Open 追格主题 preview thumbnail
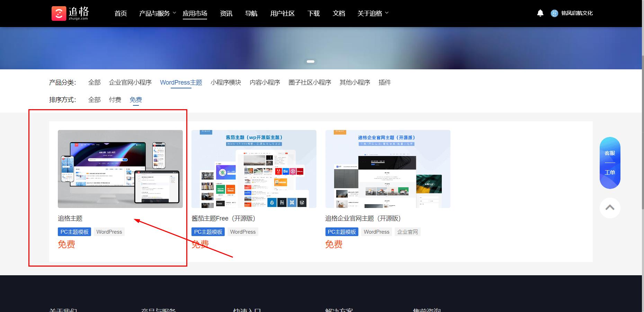Screen dimensions: 644x312 120,169
